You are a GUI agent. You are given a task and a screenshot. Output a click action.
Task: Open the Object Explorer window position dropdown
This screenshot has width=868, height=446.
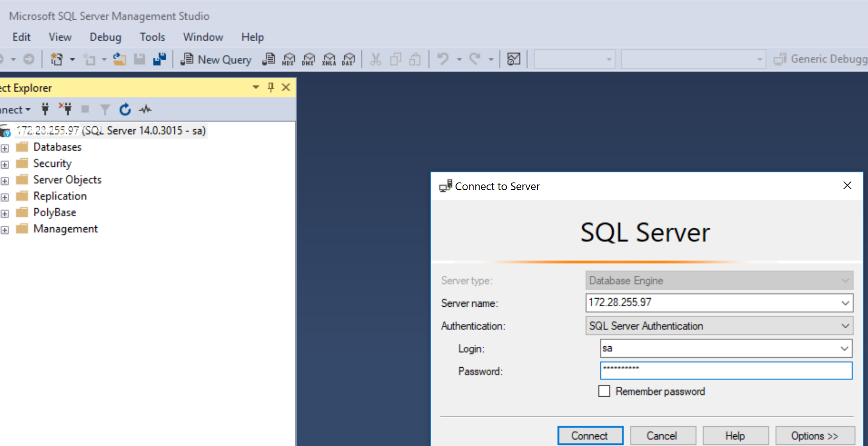256,87
